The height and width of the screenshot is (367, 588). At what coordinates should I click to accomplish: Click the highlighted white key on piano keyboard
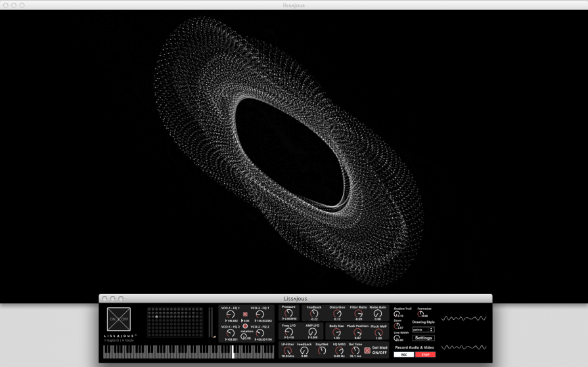click(233, 352)
